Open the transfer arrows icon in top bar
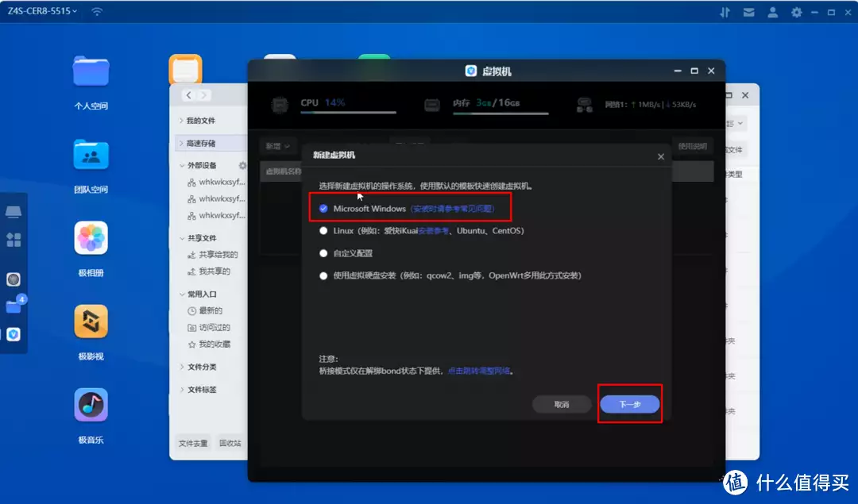Screen dimensions: 858x504 (725, 12)
